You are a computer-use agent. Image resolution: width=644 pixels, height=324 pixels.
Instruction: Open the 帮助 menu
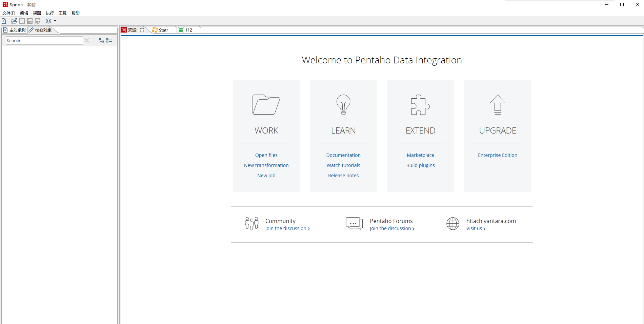point(76,13)
